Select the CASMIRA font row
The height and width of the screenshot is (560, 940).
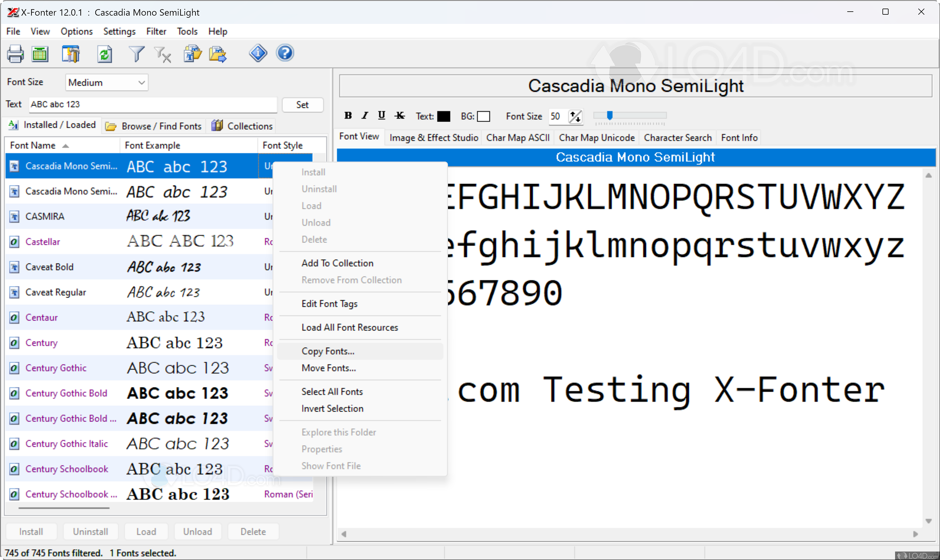click(139, 217)
